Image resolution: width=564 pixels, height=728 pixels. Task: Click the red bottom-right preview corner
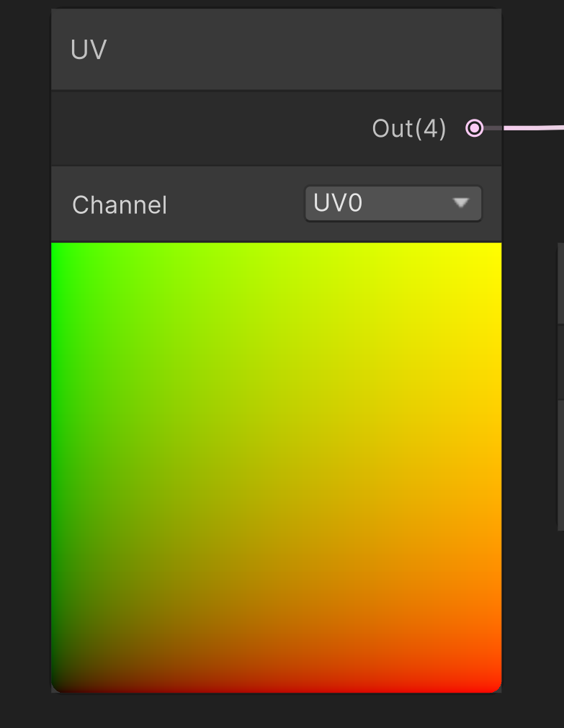pos(491,682)
